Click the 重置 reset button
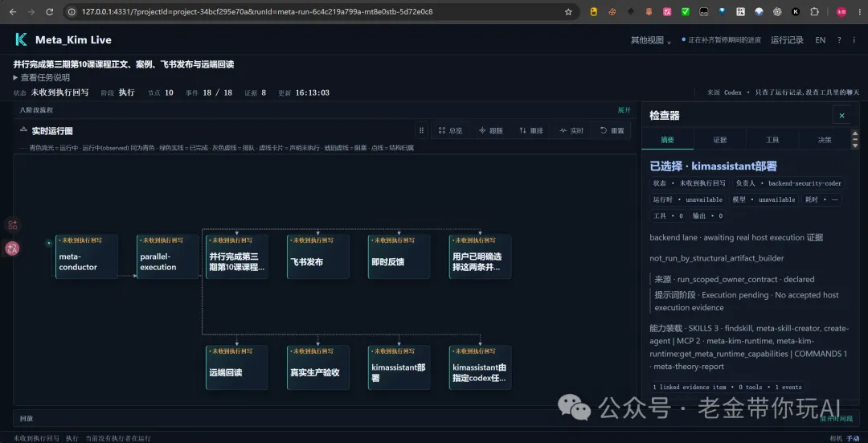Screen dimensions: 868x443 612,131
